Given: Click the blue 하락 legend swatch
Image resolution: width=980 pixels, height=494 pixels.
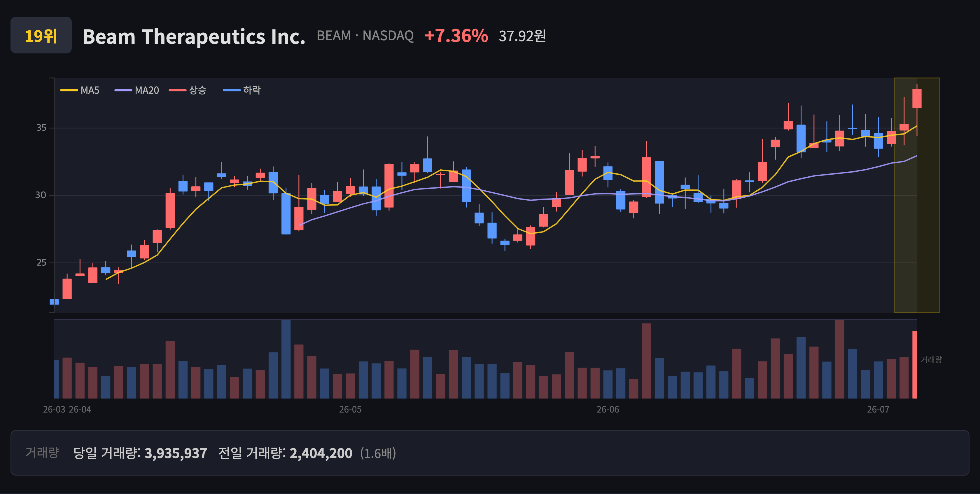Looking at the screenshot, I should (x=232, y=90).
